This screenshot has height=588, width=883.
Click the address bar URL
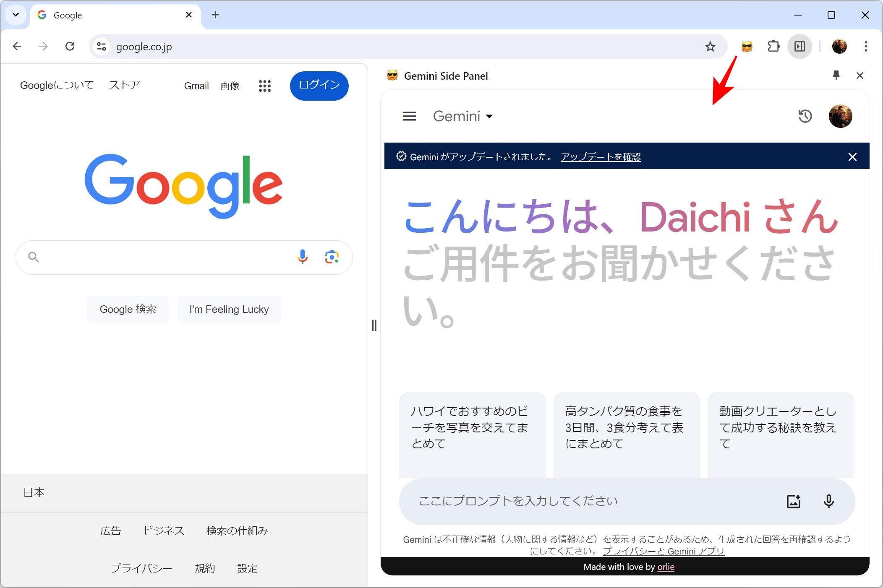tap(144, 47)
